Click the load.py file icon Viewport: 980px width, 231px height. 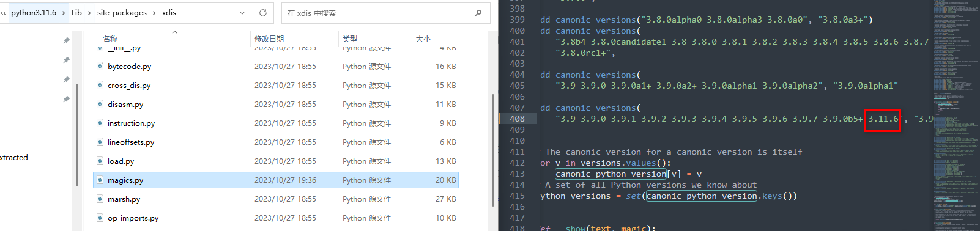click(x=100, y=161)
